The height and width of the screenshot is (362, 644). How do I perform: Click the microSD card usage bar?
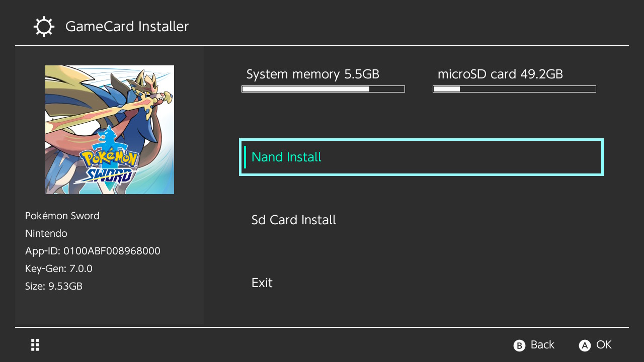click(x=514, y=89)
